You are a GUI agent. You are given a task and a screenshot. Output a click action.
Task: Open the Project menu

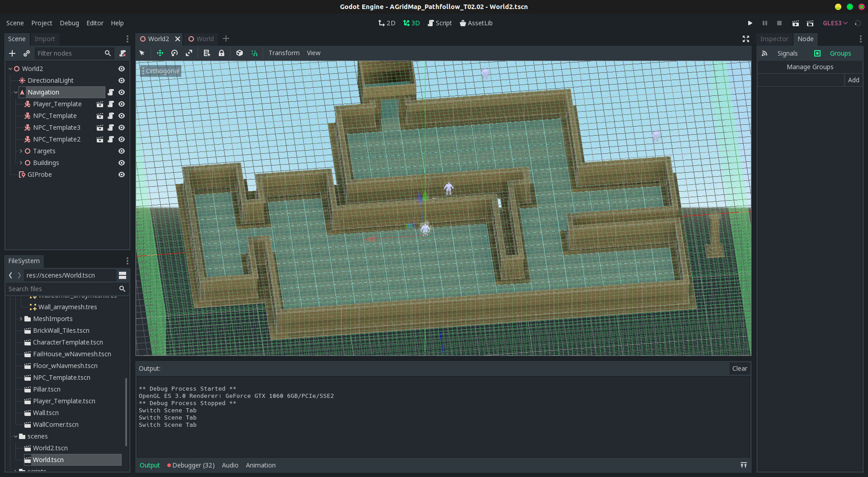[x=42, y=23]
